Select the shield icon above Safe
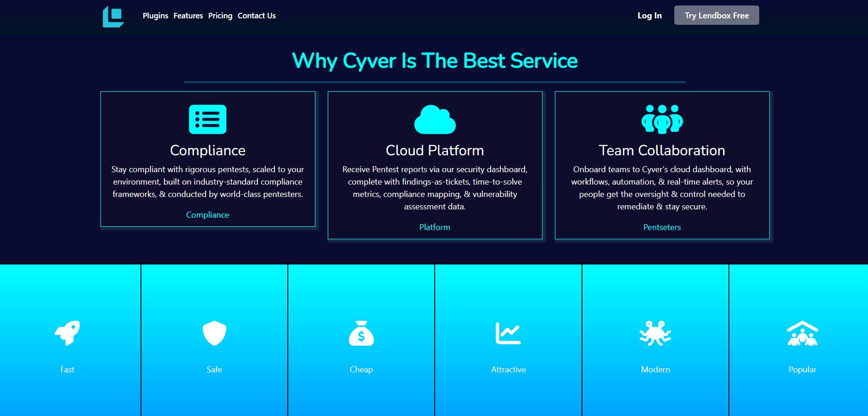 coord(214,333)
